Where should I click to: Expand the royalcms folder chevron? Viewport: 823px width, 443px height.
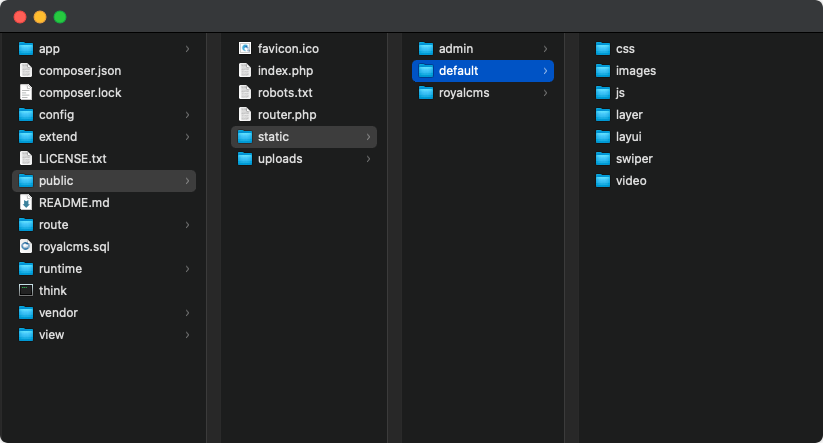click(x=545, y=92)
